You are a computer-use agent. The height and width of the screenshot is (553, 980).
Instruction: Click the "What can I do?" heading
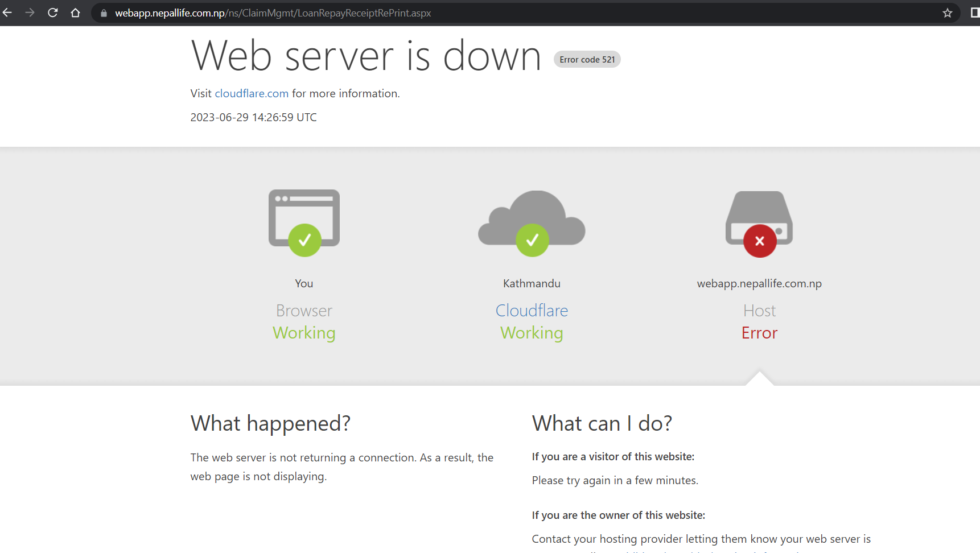pos(602,423)
